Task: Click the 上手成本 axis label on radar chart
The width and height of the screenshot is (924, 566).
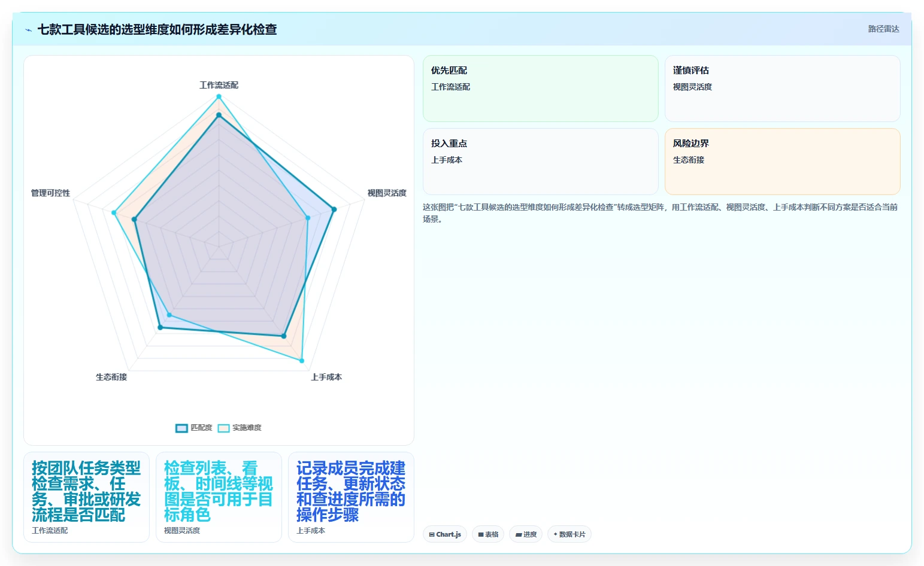Action: 326,377
